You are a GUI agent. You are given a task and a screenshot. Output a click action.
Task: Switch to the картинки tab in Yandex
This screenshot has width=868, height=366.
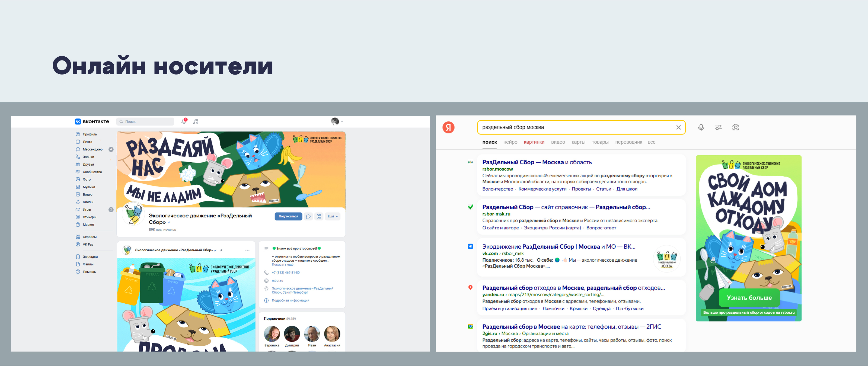[x=534, y=142]
